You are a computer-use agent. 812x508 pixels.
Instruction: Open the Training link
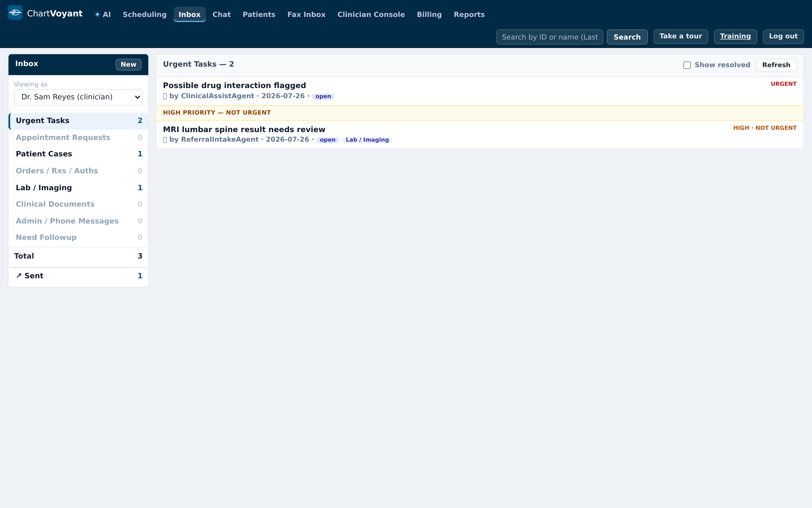pyautogui.click(x=735, y=36)
